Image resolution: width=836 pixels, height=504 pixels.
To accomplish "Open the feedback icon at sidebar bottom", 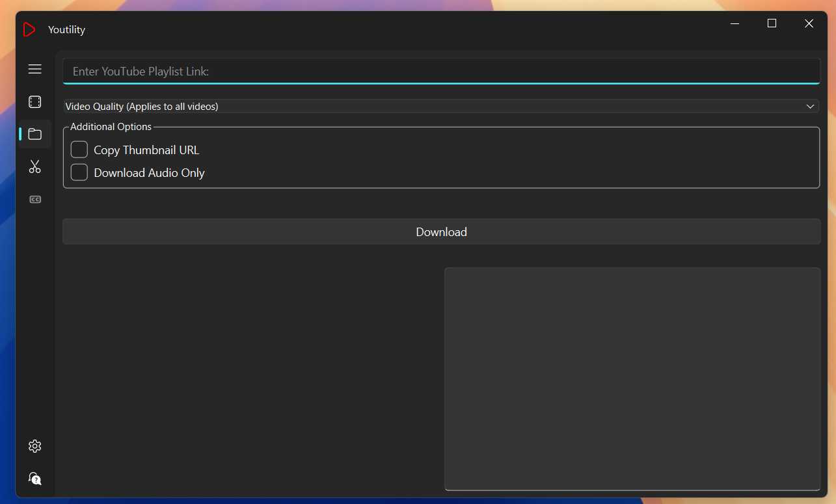I will coord(35,479).
